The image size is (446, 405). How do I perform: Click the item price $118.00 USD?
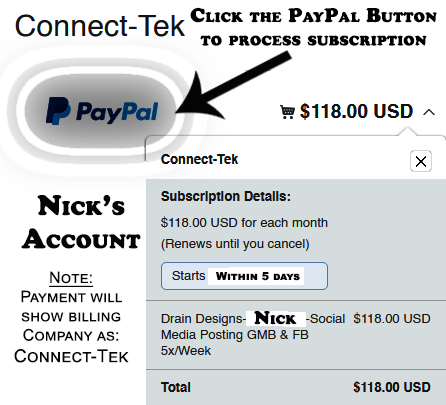point(392,319)
